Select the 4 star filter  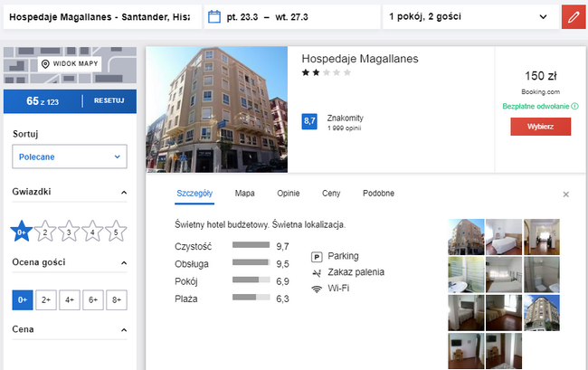pos(92,232)
